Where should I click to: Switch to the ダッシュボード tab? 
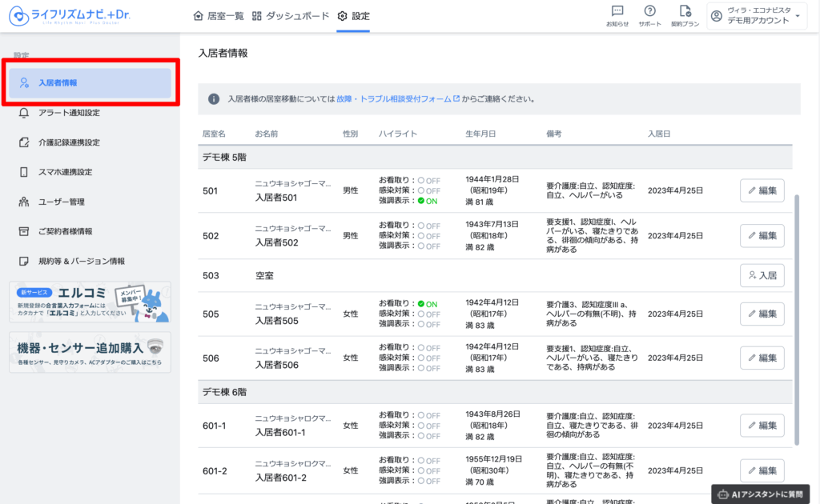290,16
